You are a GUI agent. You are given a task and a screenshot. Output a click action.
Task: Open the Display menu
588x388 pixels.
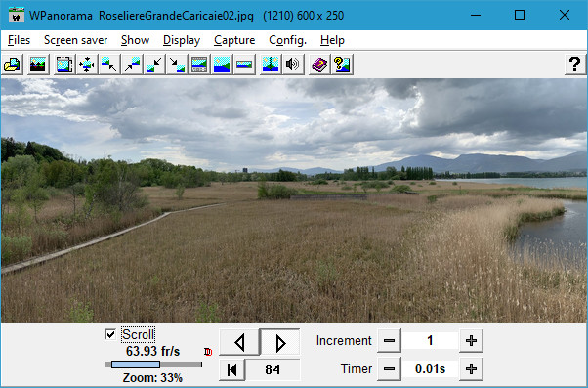[x=182, y=40]
